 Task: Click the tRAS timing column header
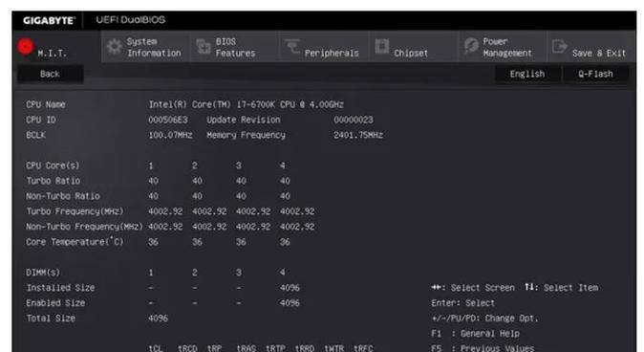246,348
